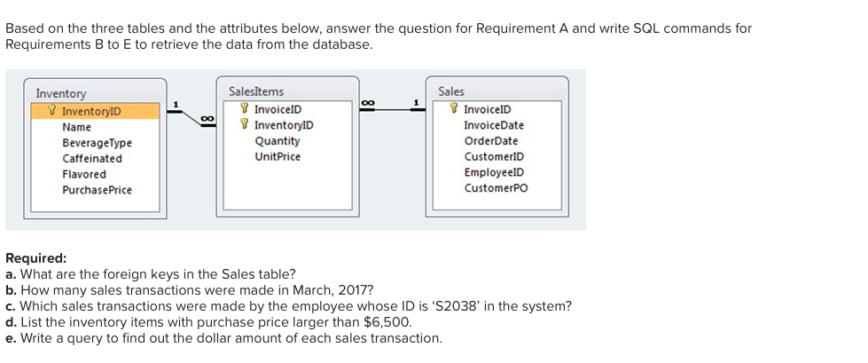
Task: Select InvoiceDate field in Sales table
Action: 494,125
